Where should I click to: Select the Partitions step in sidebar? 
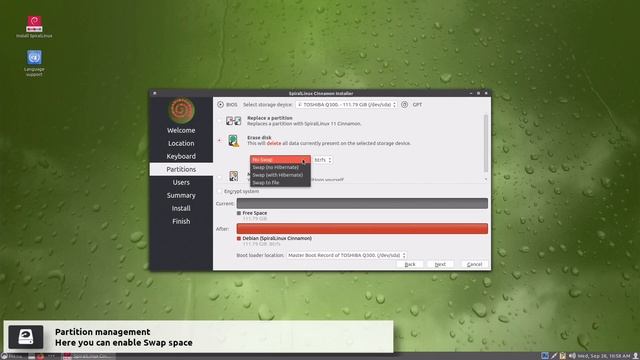(x=181, y=169)
